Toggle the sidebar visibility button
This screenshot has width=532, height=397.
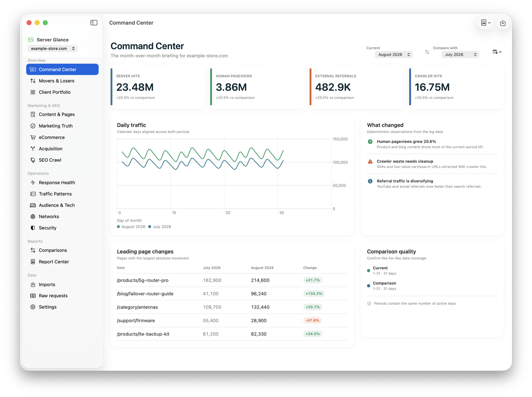tap(94, 23)
